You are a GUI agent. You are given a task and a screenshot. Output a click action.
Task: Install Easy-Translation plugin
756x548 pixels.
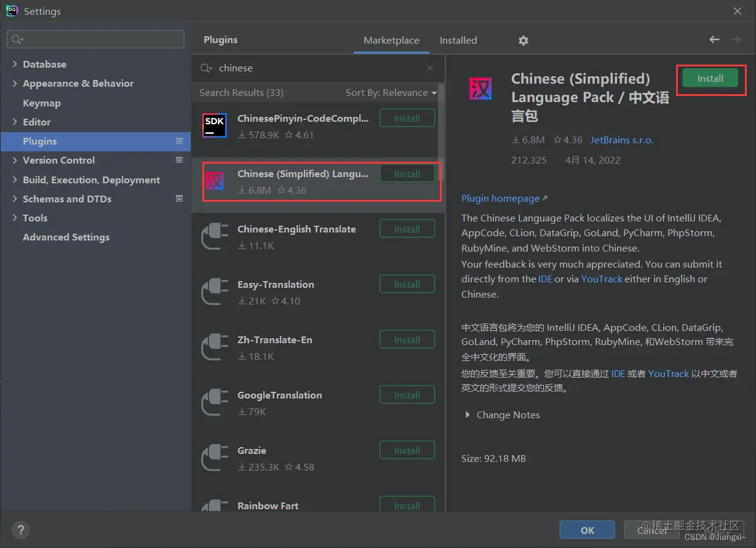[x=407, y=284]
